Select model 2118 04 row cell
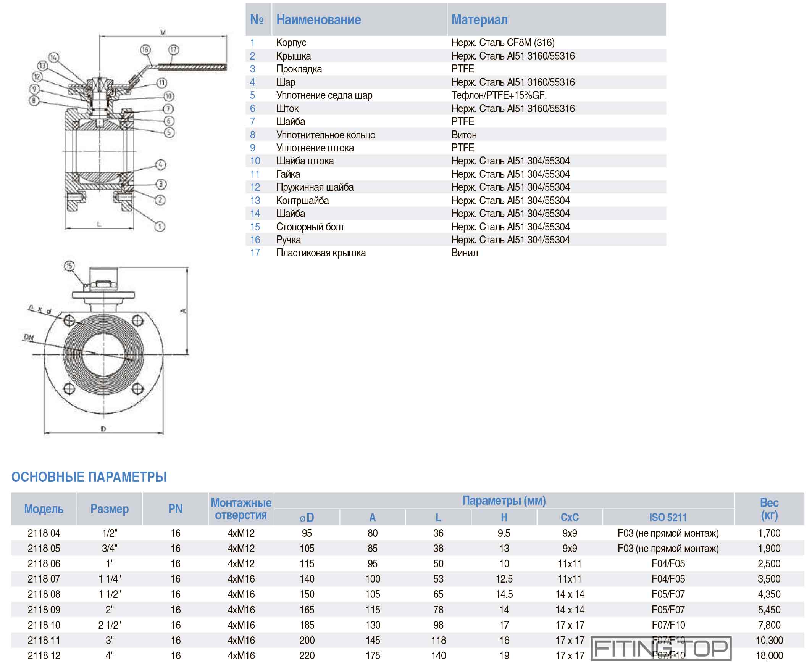Viewport: 812px width, 668px height. [x=44, y=533]
